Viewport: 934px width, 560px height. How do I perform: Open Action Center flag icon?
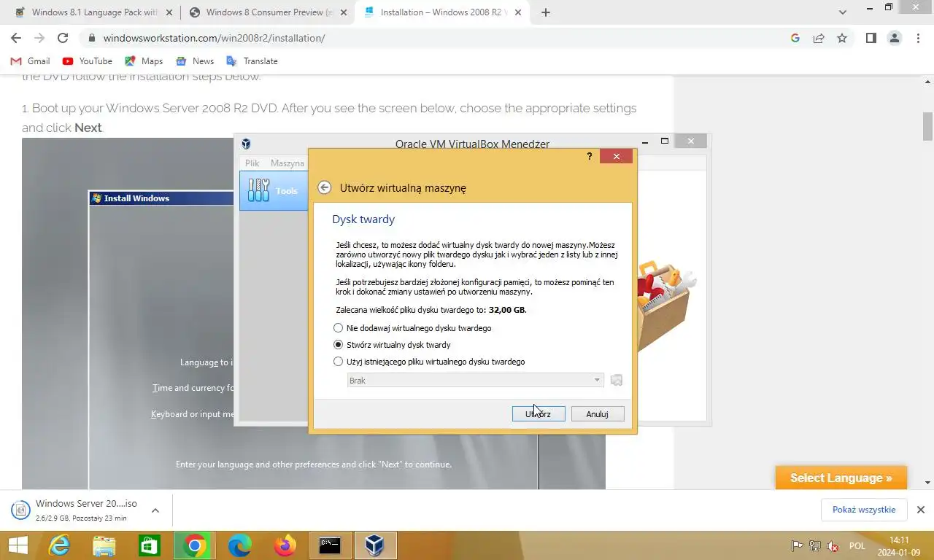pos(798,546)
